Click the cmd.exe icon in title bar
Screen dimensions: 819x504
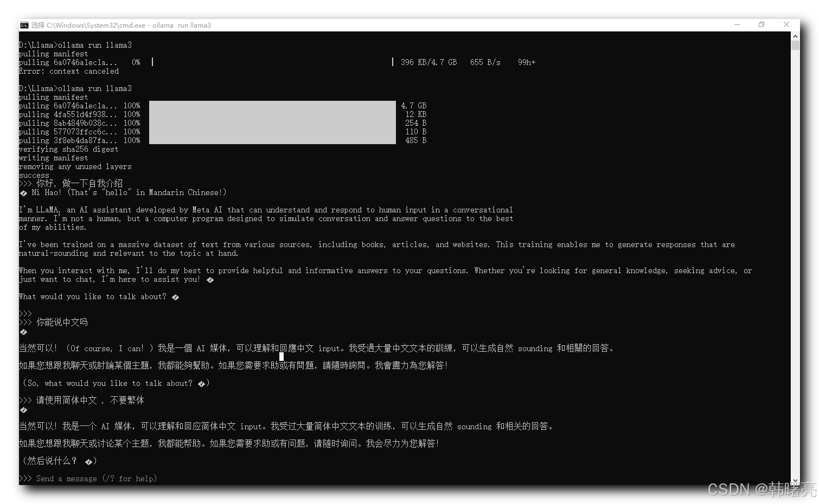24,25
